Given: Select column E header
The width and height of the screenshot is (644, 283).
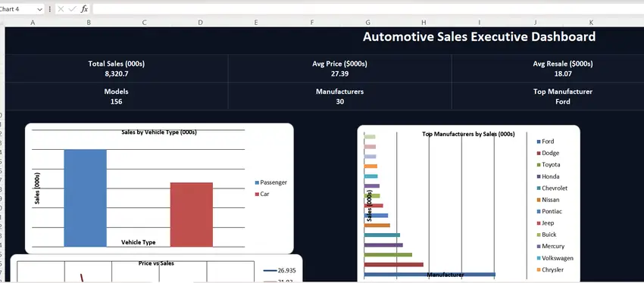Looking at the screenshot, I should [256, 23].
